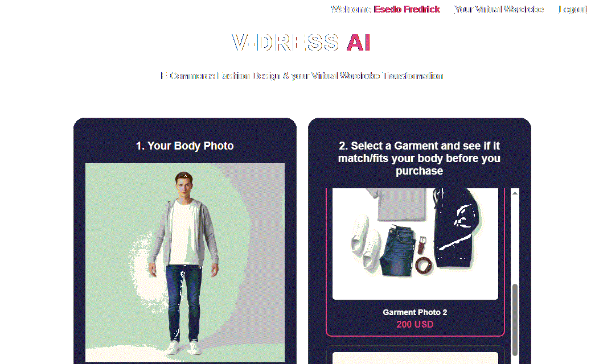Click the V-DRESS AI logo
The height and width of the screenshot is (364, 595).
click(x=301, y=43)
